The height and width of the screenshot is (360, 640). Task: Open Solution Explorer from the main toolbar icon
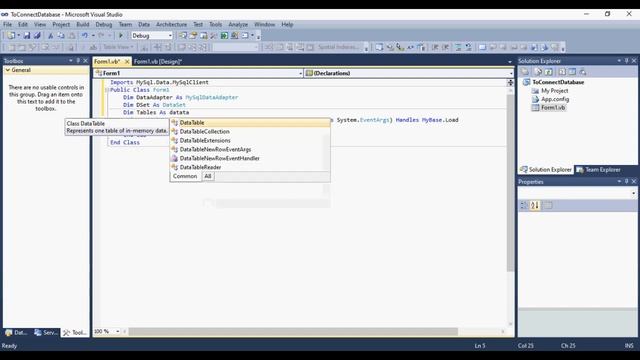coord(183,36)
